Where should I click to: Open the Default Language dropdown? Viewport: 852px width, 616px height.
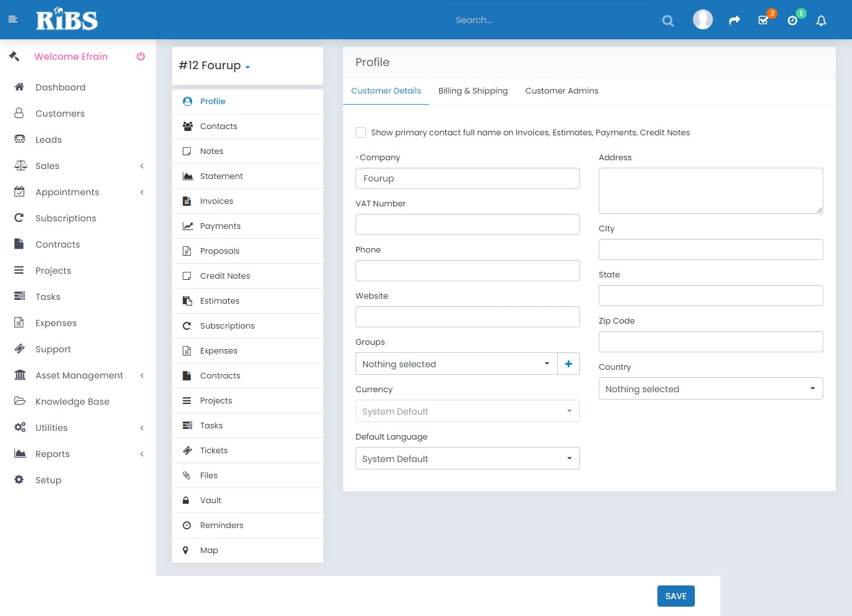[x=467, y=459]
